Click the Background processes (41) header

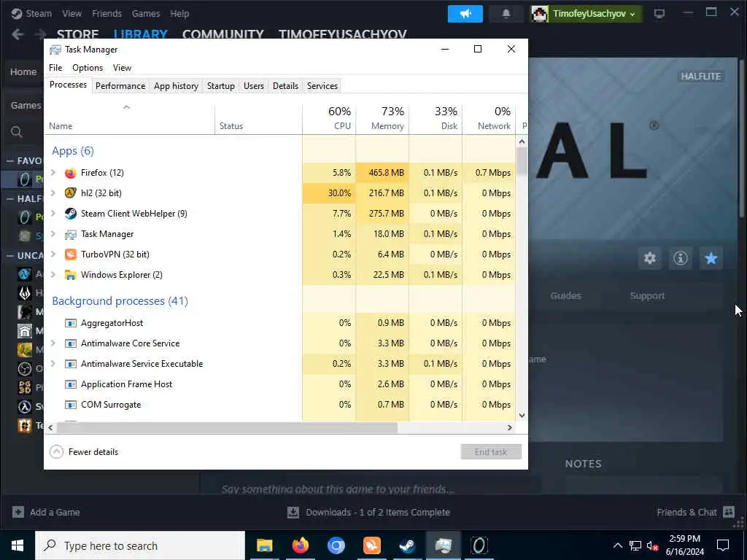click(x=120, y=301)
